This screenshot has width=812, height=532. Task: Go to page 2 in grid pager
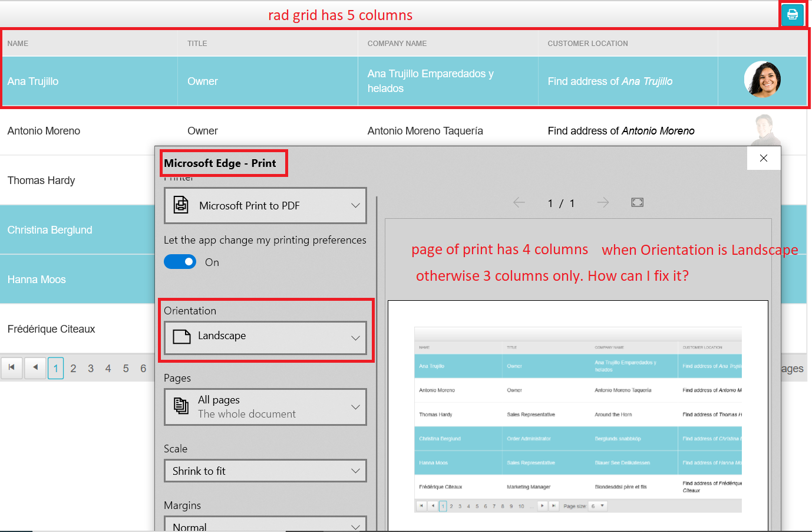pos(73,369)
